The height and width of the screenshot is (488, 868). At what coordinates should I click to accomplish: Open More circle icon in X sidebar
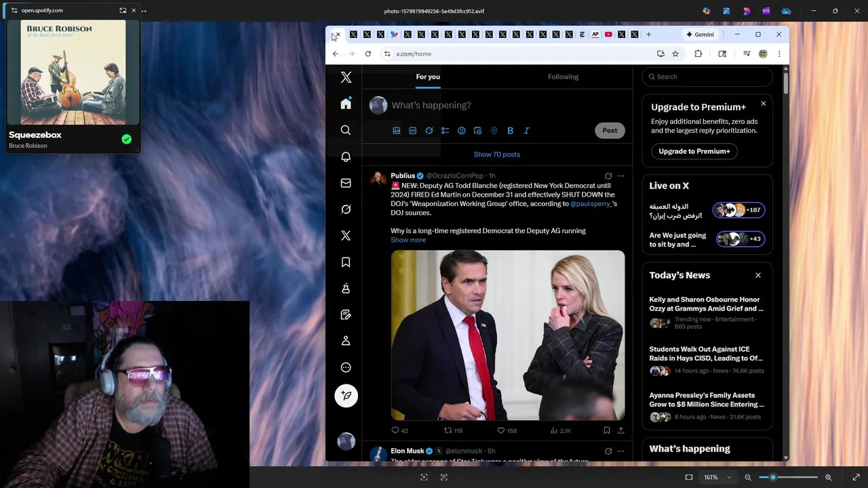(346, 367)
